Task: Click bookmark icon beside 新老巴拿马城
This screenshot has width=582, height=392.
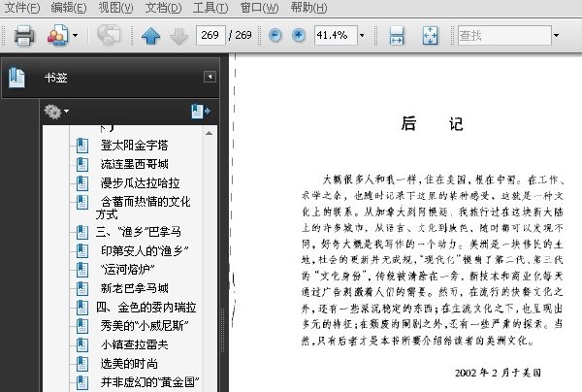Action: click(82, 288)
